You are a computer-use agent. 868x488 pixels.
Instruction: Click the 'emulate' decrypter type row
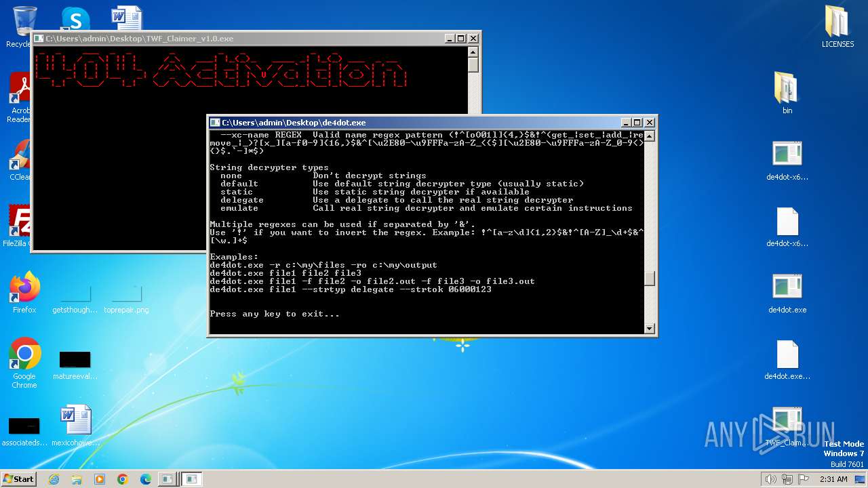pyautogui.click(x=427, y=208)
